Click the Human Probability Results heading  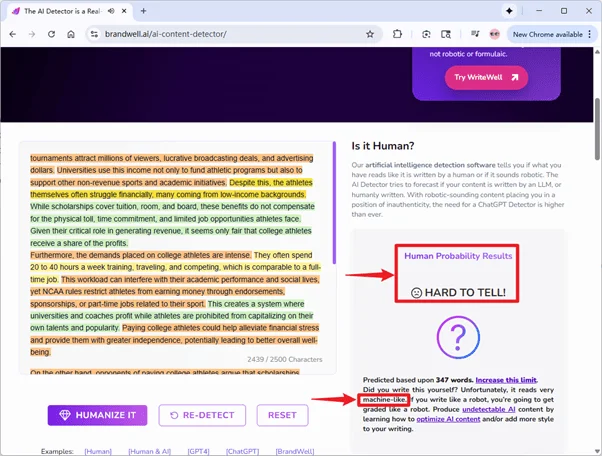pyautogui.click(x=458, y=256)
